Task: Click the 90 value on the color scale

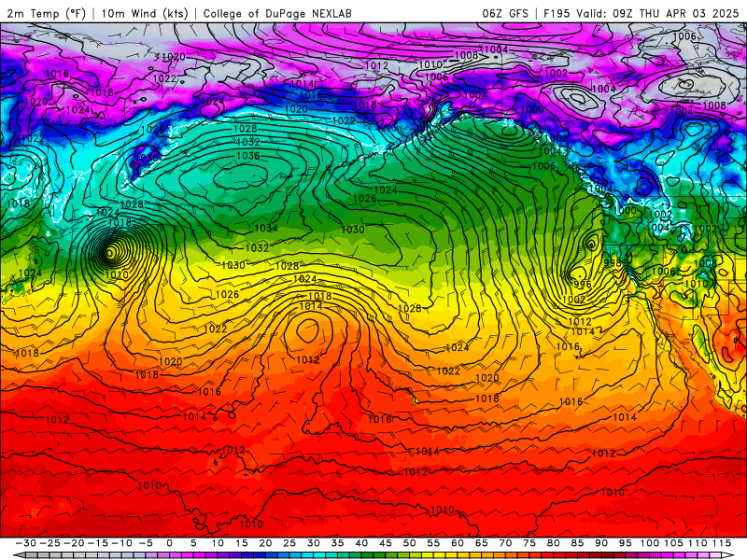Action: [601, 543]
